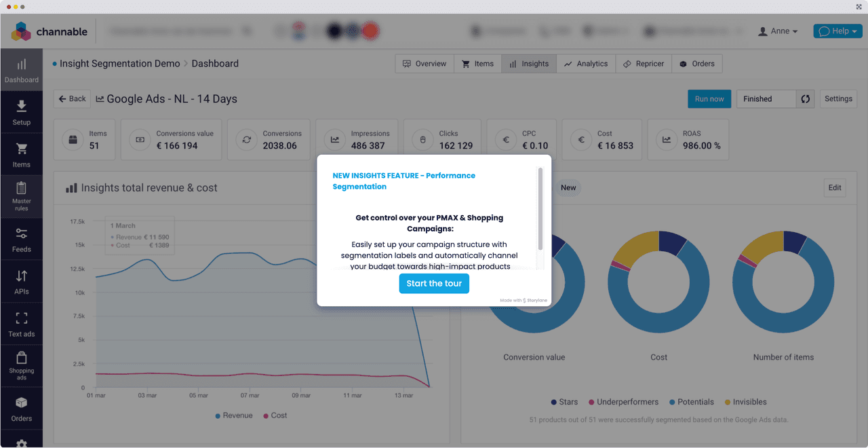This screenshot has height=448, width=868.
Task: Open the Master rules panel
Action: [21, 195]
